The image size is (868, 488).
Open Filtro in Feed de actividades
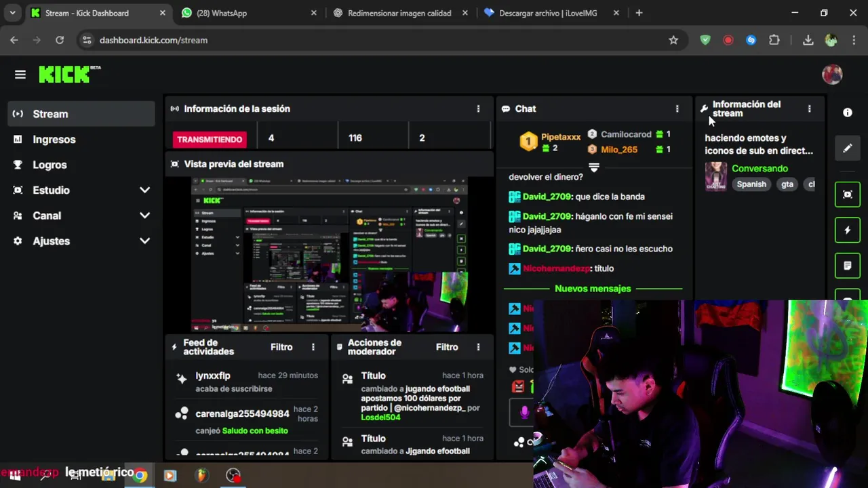[x=281, y=347]
